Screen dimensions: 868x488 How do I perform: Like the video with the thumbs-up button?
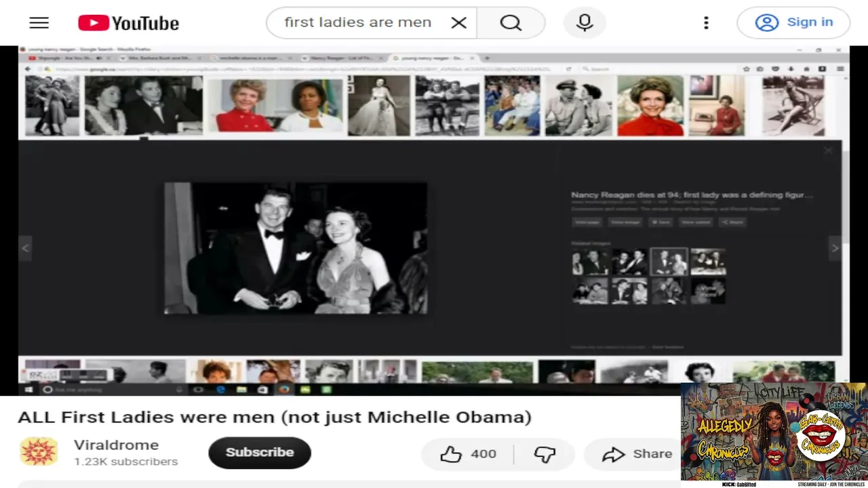pyautogui.click(x=468, y=454)
